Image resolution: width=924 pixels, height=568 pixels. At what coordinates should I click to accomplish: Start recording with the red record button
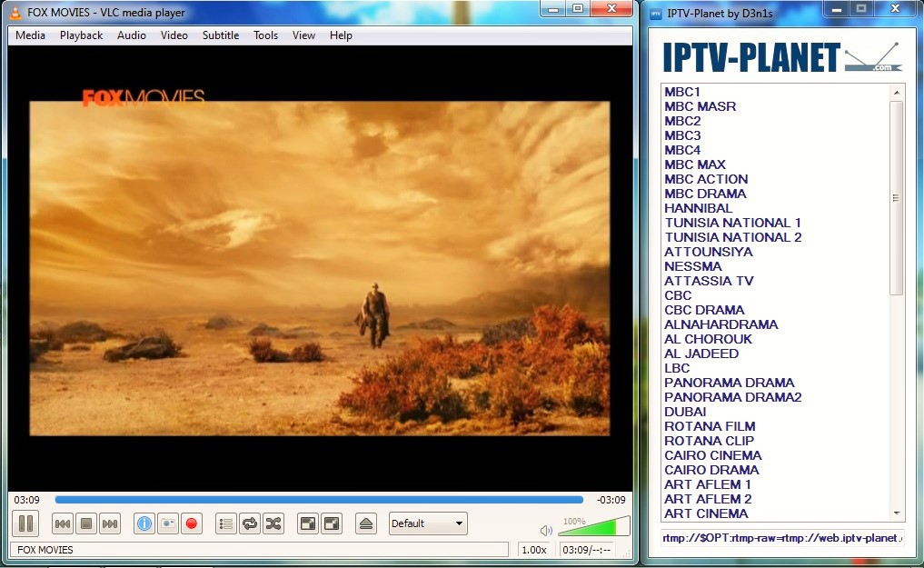pyautogui.click(x=192, y=523)
